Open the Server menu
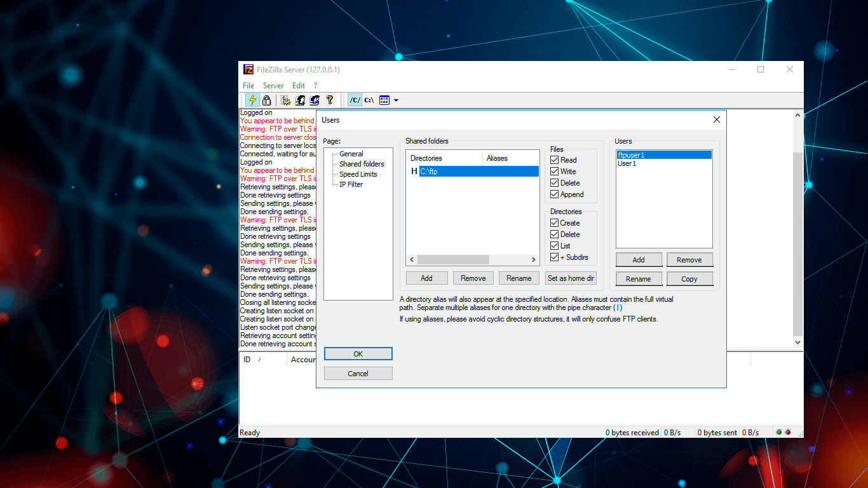 coord(273,85)
